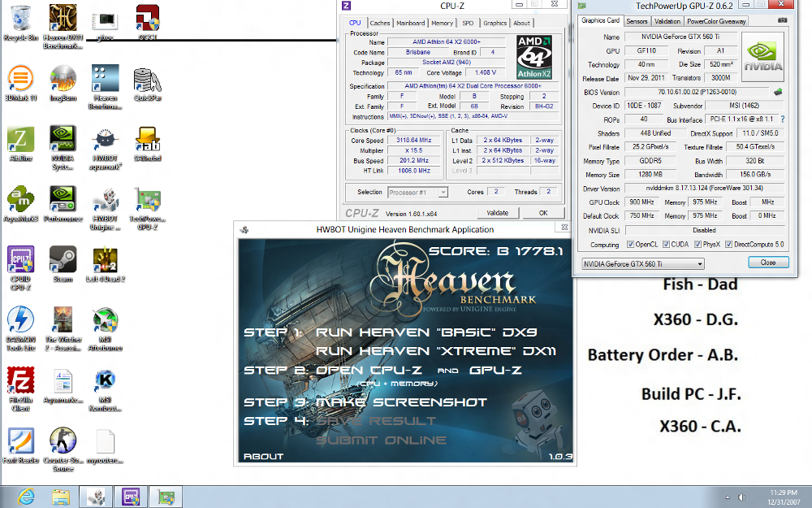Viewport: 812px width, 508px height.
Task: Switch to Memory tab in CPU-Z
Action: pos(443,23)
